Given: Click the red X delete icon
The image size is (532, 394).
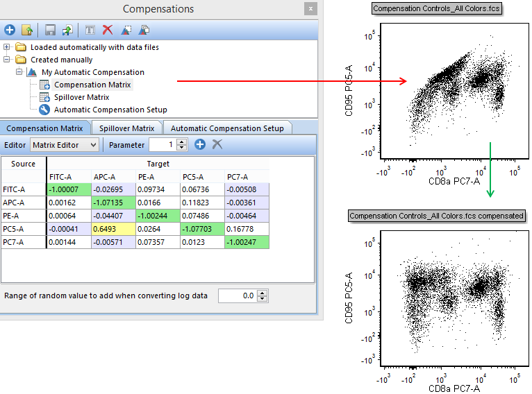Looking at the screenshot, I should 108,30.
